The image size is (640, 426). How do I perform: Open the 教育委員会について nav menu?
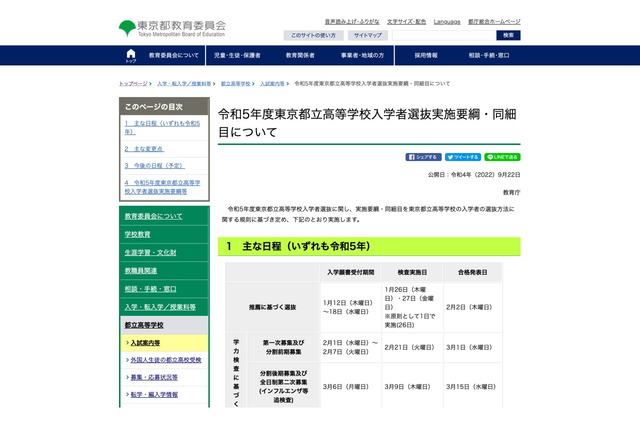click(173, 55)
